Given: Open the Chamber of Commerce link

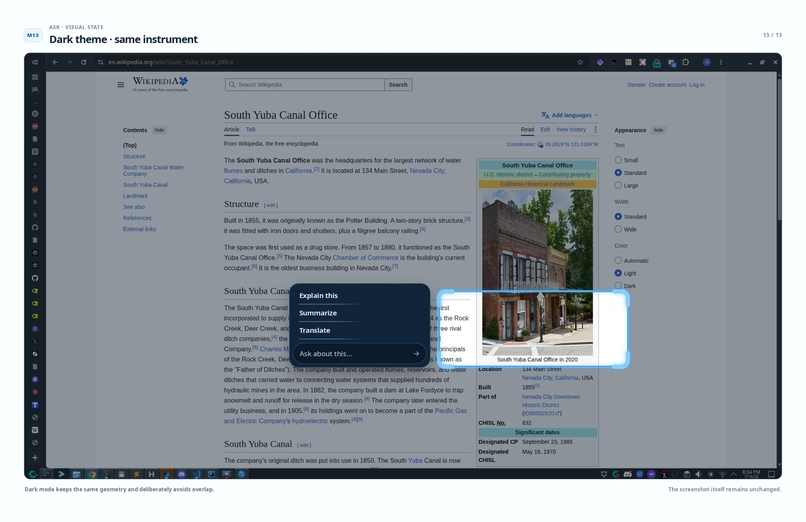Looking at the screenshot, I should (x=365, y=257).
